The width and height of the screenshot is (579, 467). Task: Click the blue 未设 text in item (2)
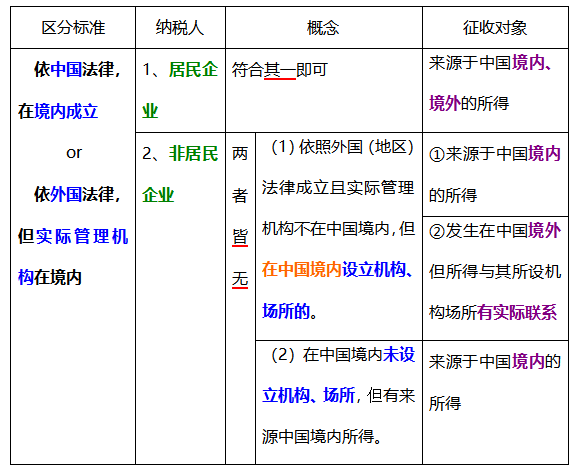tap(399, 355)
